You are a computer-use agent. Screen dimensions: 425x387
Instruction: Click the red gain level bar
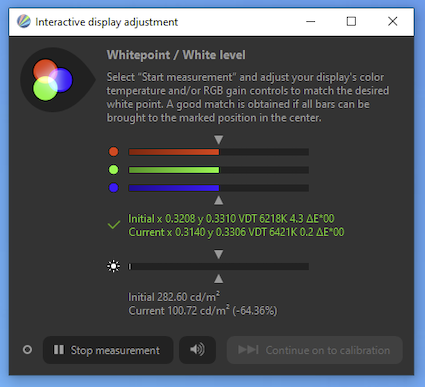(219, 152)
